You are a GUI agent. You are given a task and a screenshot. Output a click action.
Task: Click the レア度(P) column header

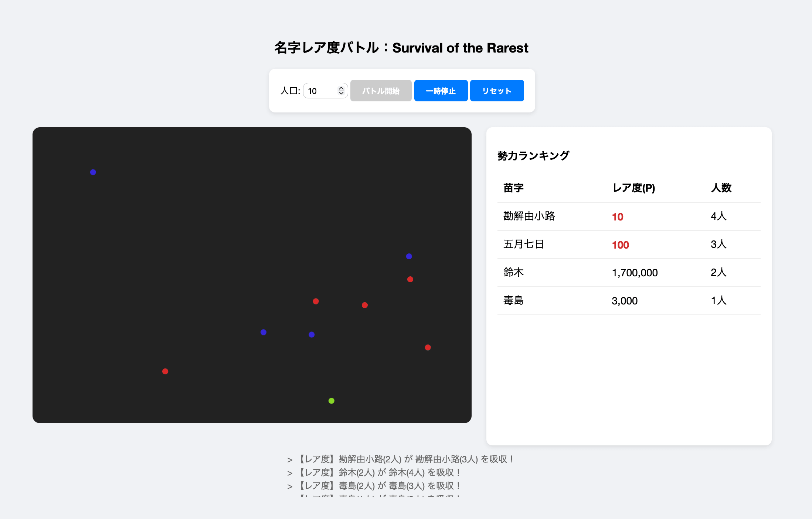pos(633,188)
